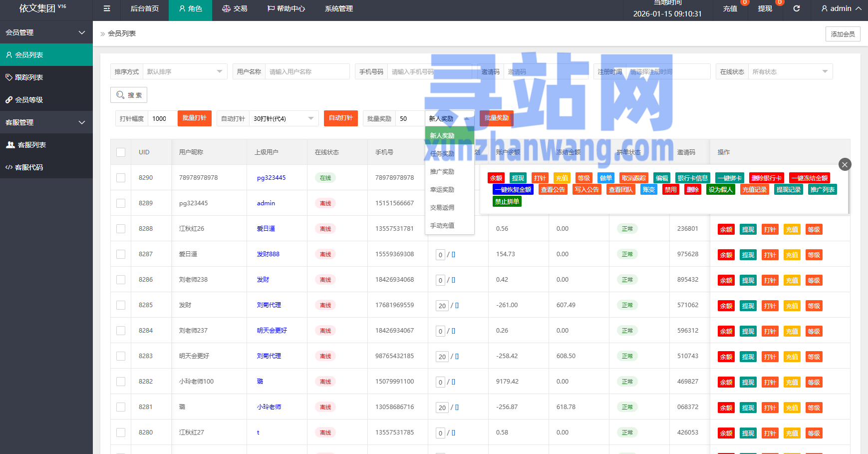The width and height of the screenshot is (868, 454).
Task: Open 客服列表 with people icon
Action: [x=31, y=145]
